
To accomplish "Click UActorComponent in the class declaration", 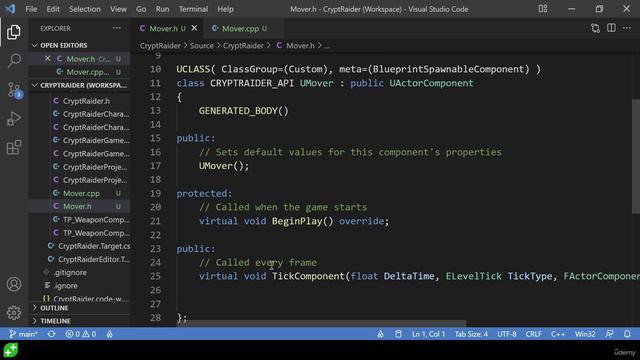I will click(x=431, y=83).
